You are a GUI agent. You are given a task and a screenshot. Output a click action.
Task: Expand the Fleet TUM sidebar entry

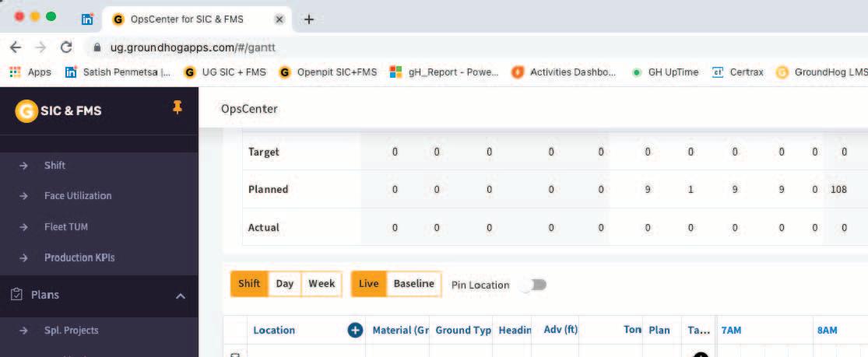(x=66, y=226)
